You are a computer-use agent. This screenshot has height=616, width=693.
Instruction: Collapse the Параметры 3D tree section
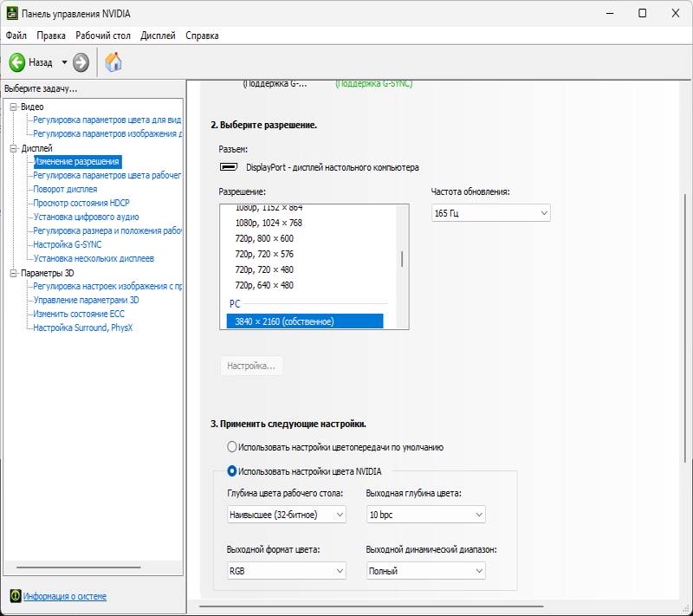(13, 273)
